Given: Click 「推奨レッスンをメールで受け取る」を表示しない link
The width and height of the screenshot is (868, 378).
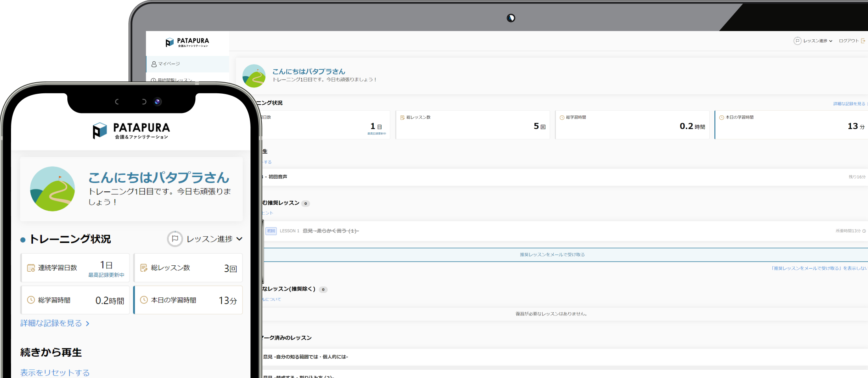Looking at the screenshot, I should [819, 268].
